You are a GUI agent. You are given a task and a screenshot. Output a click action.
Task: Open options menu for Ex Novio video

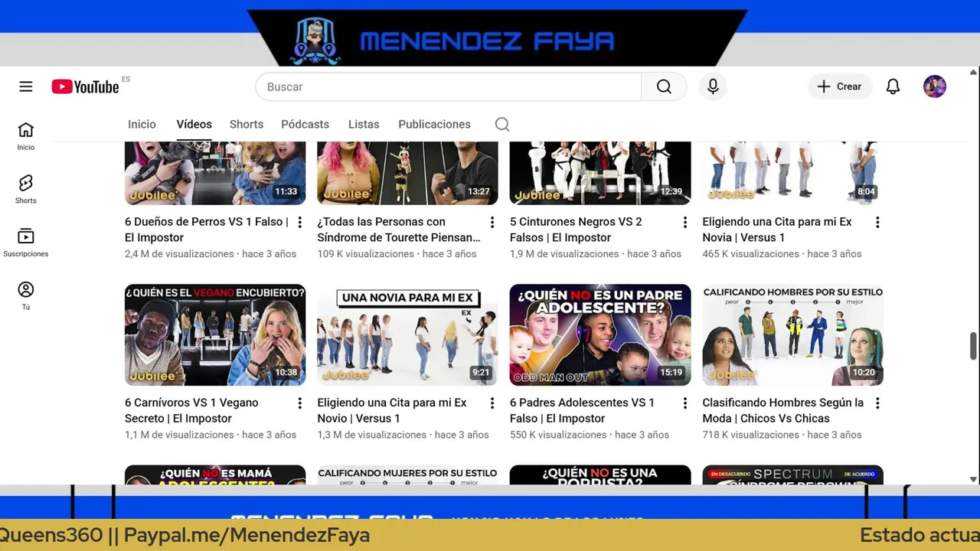[492, 403]
